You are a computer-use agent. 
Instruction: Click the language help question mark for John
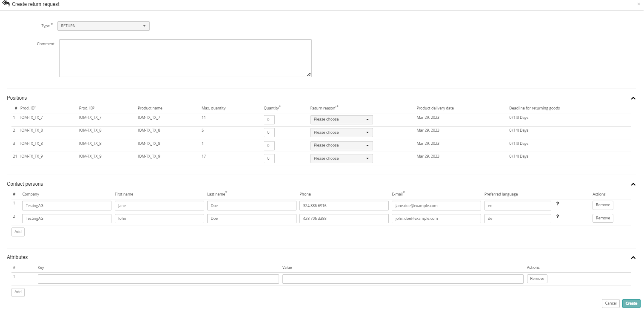click(558, 216)
